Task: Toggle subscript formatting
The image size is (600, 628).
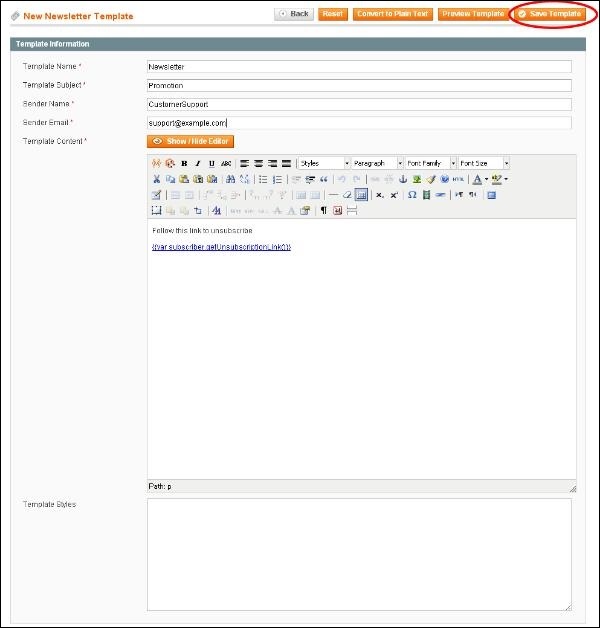Action: (x=380, y=195)
